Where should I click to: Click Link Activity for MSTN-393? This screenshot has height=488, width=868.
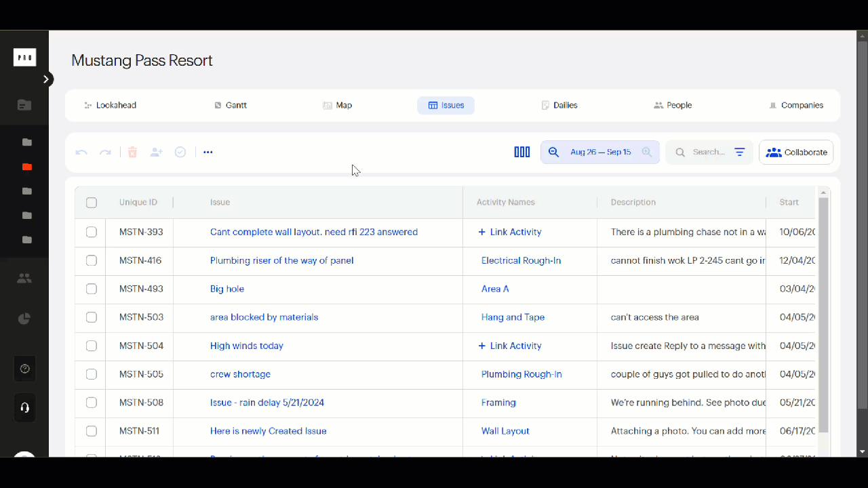510,232
